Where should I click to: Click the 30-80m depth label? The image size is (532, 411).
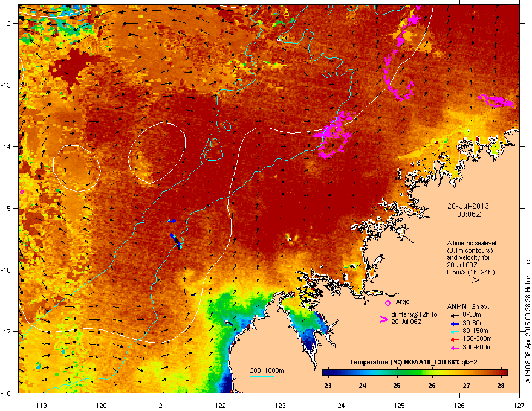click(x=473, y=323)
